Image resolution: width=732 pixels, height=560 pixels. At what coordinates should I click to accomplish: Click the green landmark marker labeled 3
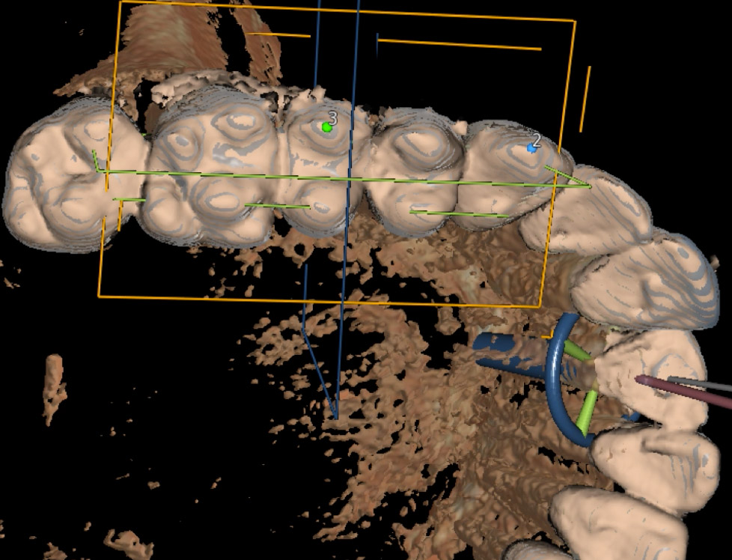click(326, 127)
